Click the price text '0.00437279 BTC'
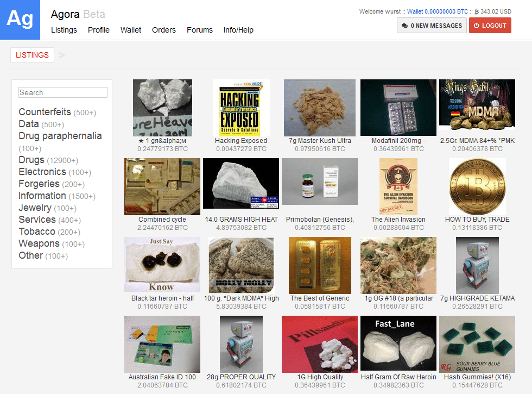This screenshot has width=532, height=394. (x=241, y=149)
